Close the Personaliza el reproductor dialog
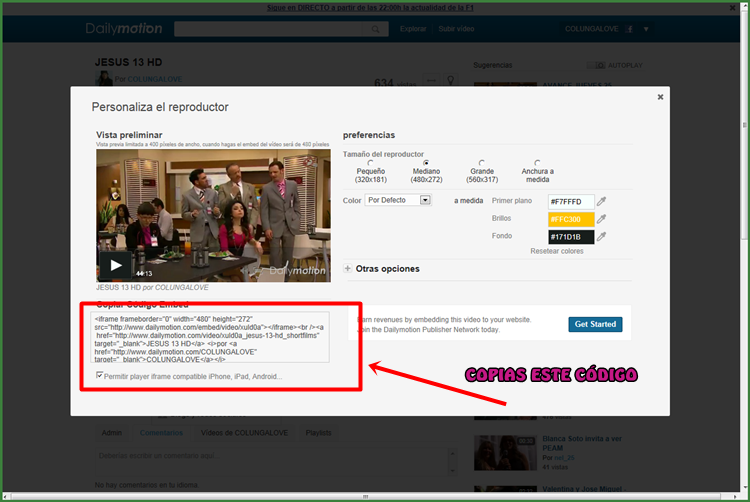This screenshot has width=750, height=502. pyautogui.click(x=660, y=97)
